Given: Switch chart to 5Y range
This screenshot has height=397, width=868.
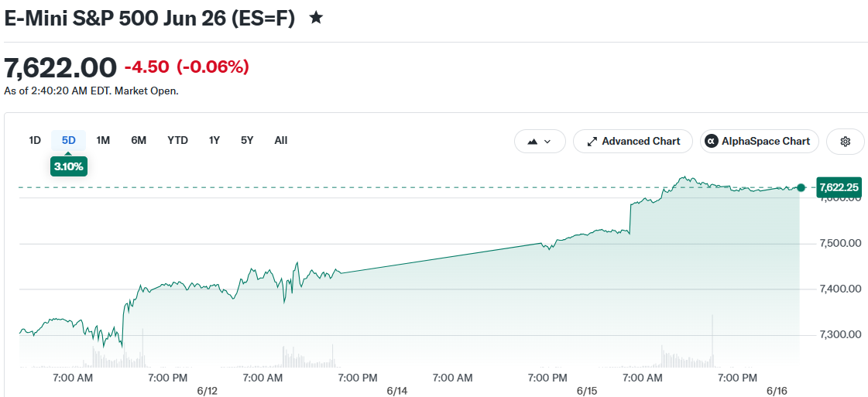Looking at the screenshot, I should click(x=247, y=140).
